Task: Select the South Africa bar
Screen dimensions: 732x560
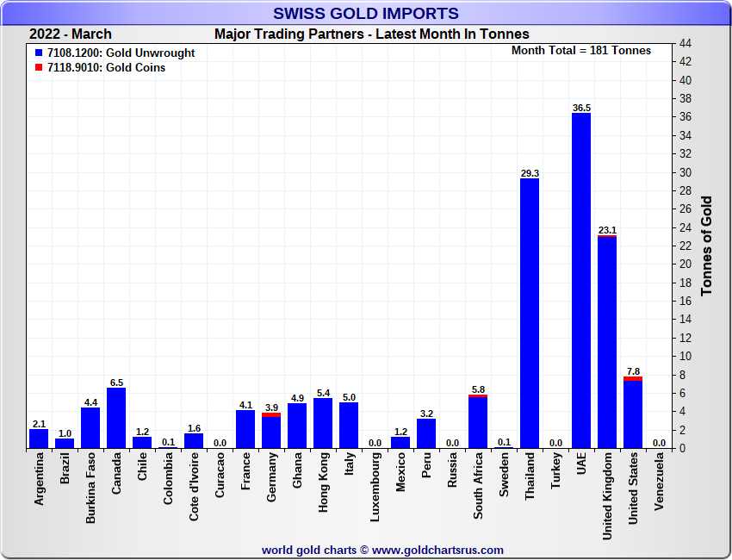Action: [x=478, y=422]
